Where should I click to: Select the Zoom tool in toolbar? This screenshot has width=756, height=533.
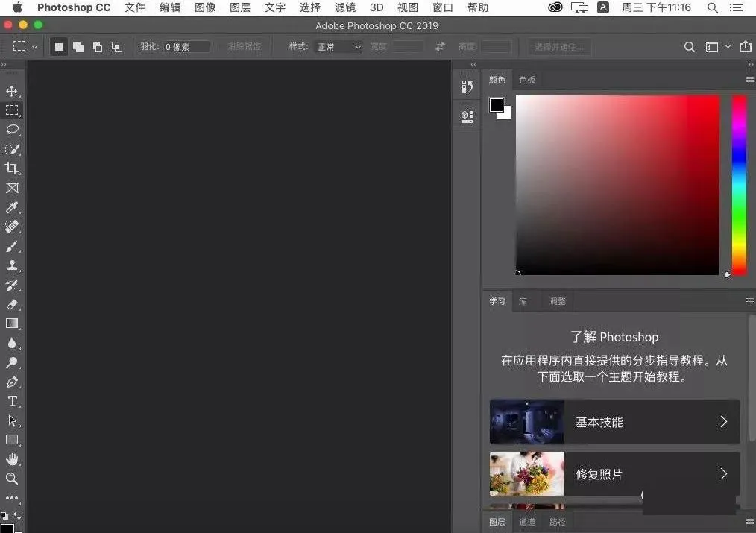[x=12, y=479]
